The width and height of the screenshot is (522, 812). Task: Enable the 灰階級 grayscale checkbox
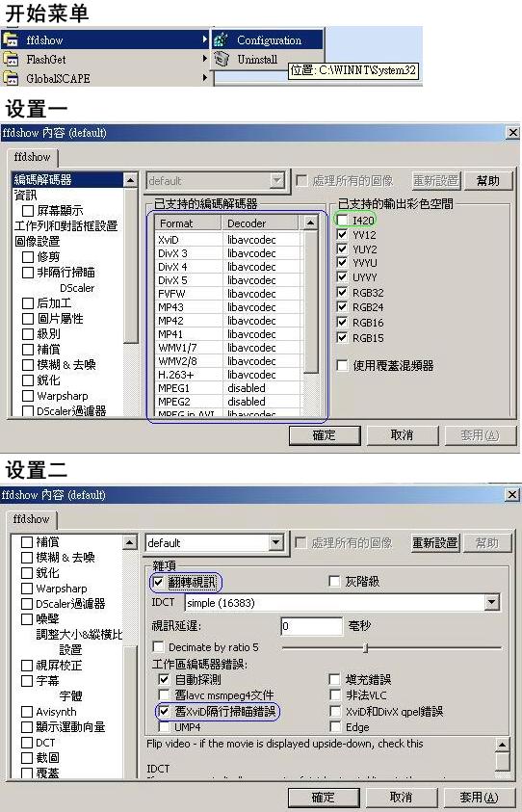334,582
